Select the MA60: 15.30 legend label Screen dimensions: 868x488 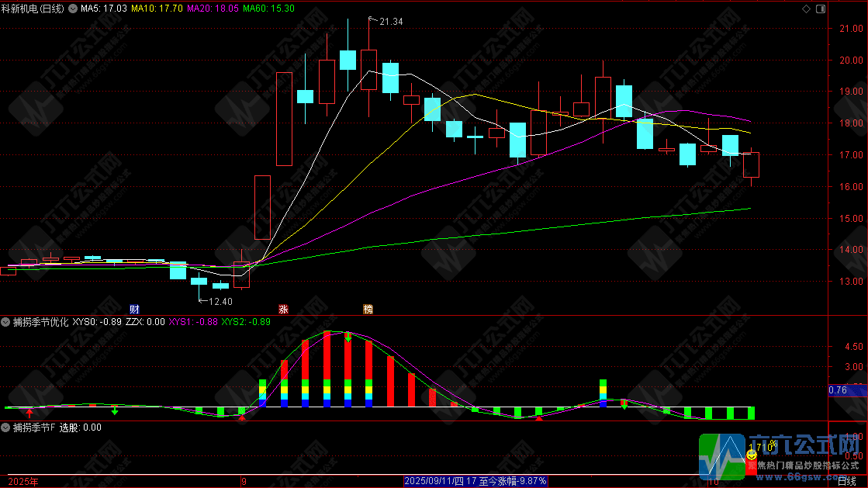tap(268, 9)
